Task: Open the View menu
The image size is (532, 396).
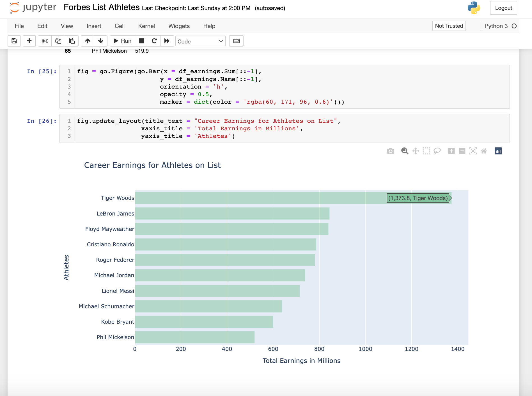Action: (x=67, y=26)
